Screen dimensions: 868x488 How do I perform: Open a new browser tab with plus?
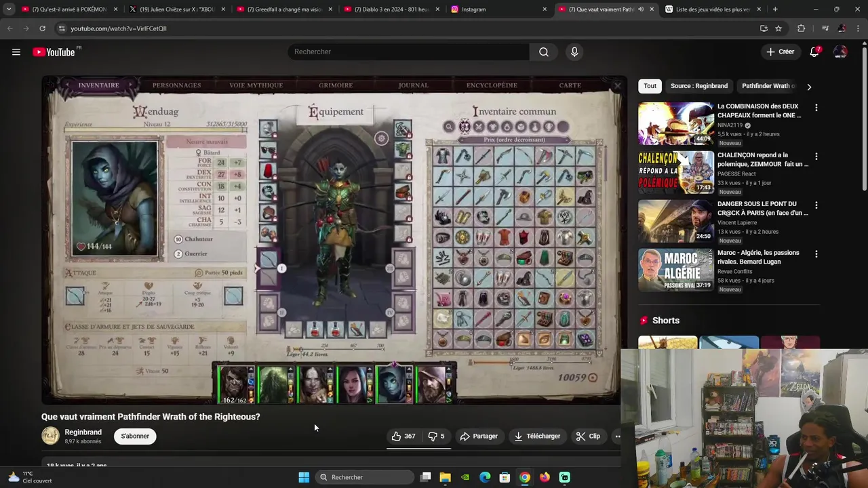(775, 9)
